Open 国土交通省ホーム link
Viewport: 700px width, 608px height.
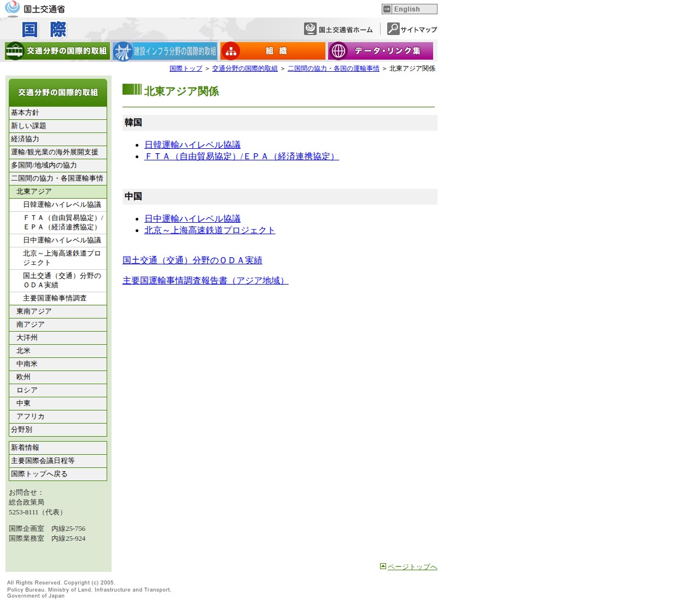tap(339, 29)
